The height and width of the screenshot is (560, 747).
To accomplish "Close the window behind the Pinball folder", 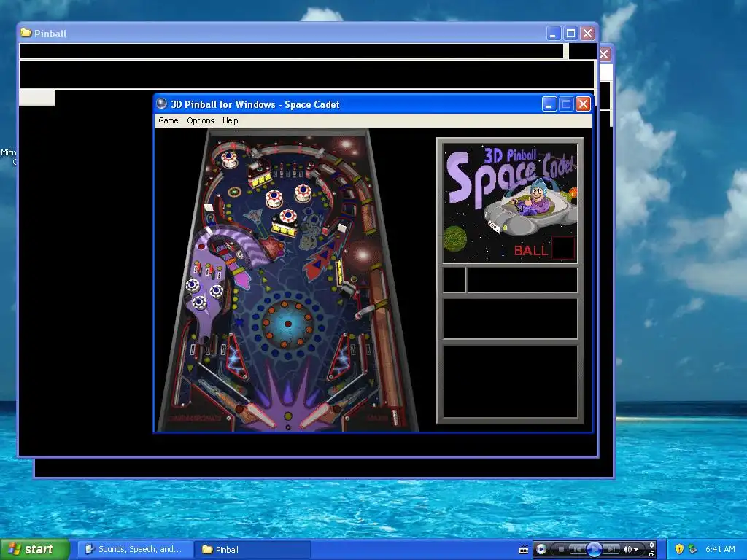I will pos(604,54).
